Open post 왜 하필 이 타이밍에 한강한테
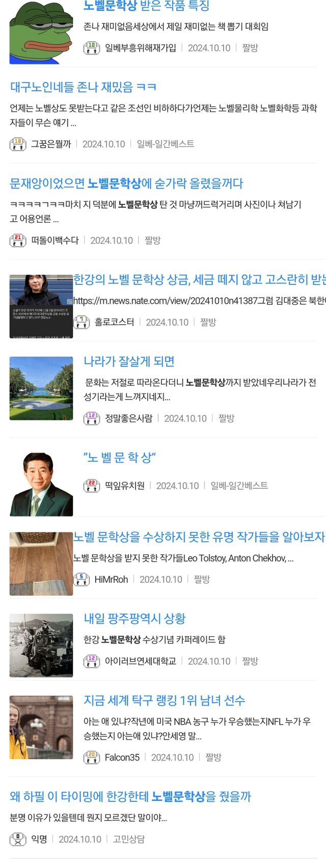 pyautogui.click(x=130, y=796)
